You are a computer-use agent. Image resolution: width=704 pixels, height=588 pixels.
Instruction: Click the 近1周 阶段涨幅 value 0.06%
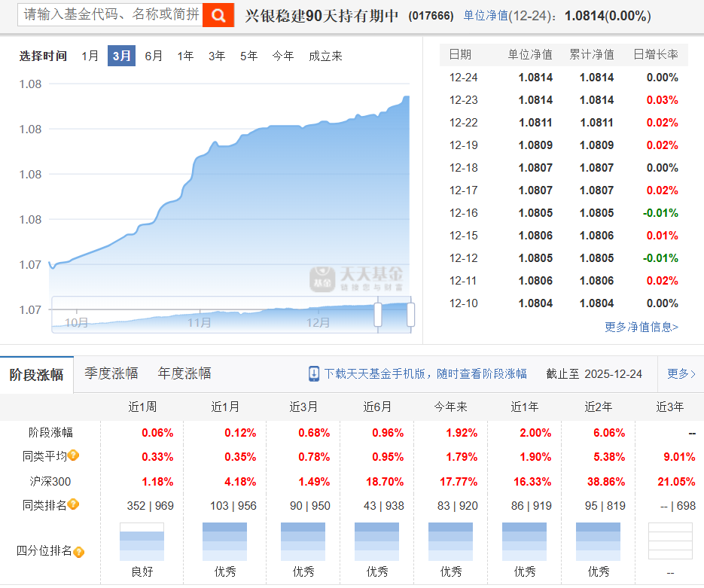(x=157, y=433)
